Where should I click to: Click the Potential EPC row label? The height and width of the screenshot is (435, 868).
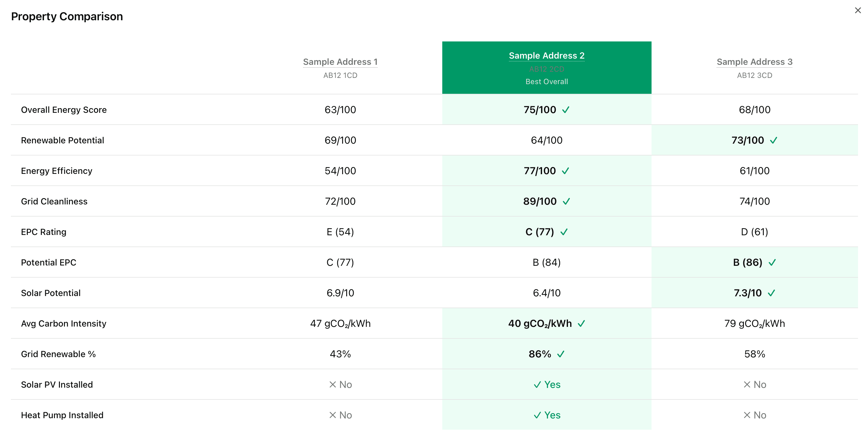(x=49, y=263)
